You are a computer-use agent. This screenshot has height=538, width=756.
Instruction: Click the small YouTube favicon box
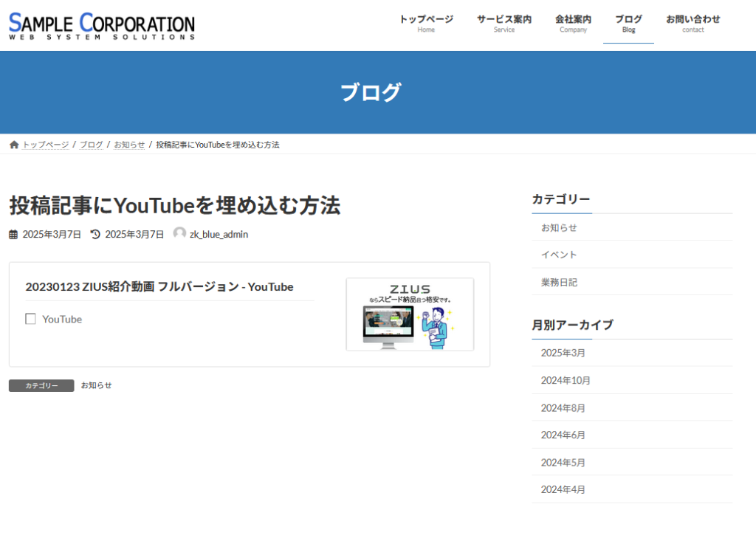click(x=30, y=319)
